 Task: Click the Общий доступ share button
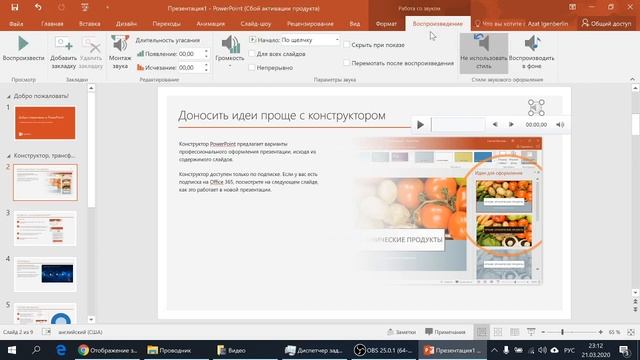[606, 23]
